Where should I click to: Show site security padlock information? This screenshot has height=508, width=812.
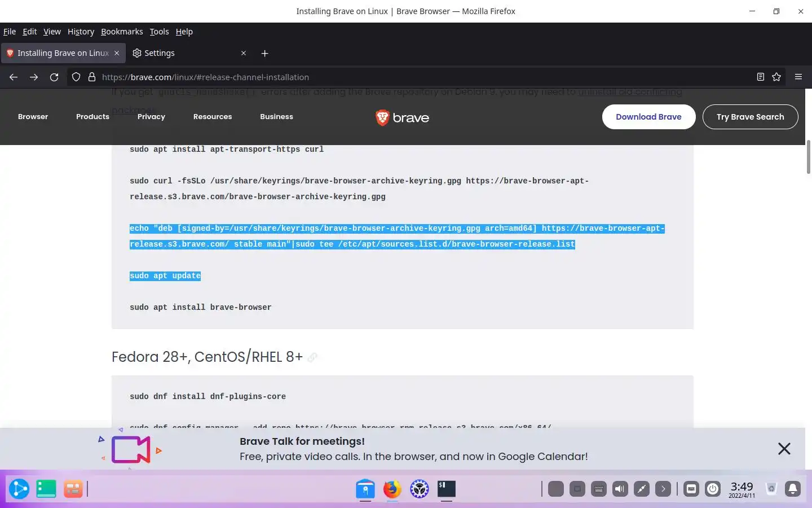[x=92, y=77]
